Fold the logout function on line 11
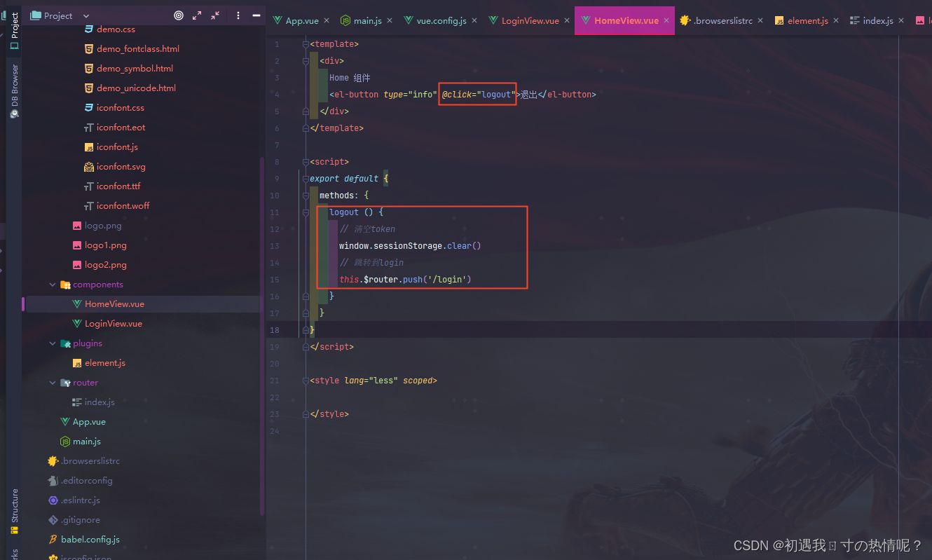Image resolution: width=932 pixels, height=560 pixels. (305, 212)
